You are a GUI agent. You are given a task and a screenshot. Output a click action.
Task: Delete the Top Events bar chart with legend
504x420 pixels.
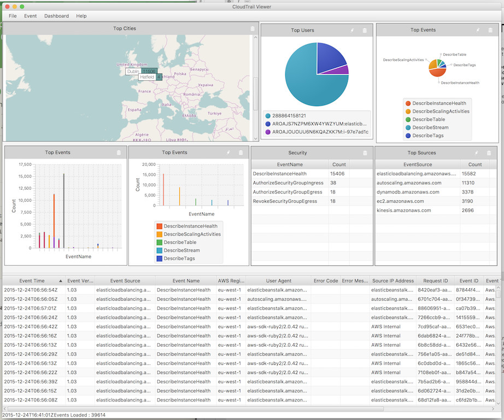click(241, 153)
